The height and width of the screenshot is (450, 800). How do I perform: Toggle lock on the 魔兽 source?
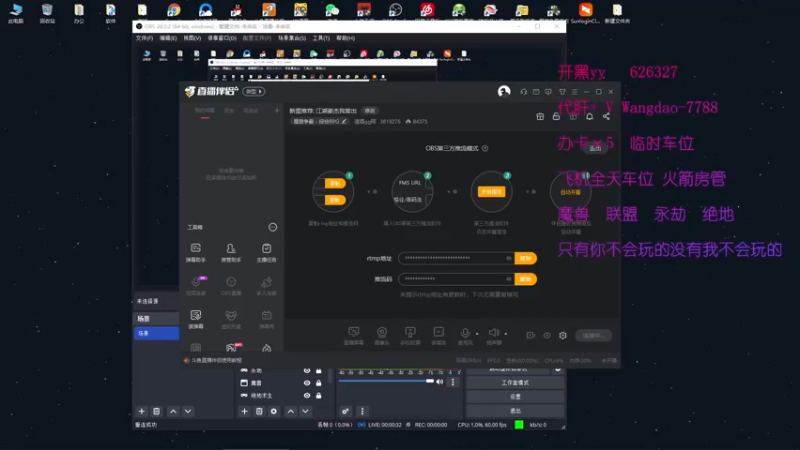click(318, 383)
